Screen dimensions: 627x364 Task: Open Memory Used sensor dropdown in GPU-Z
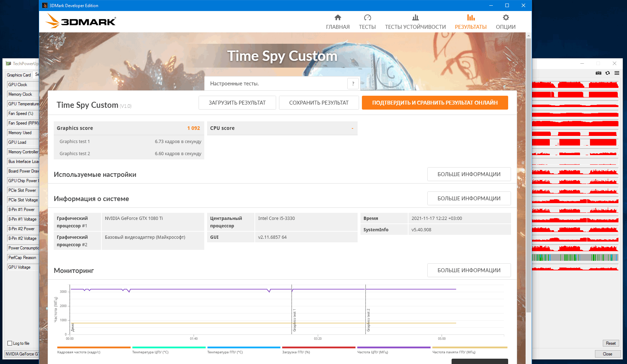tap(23, 133)
